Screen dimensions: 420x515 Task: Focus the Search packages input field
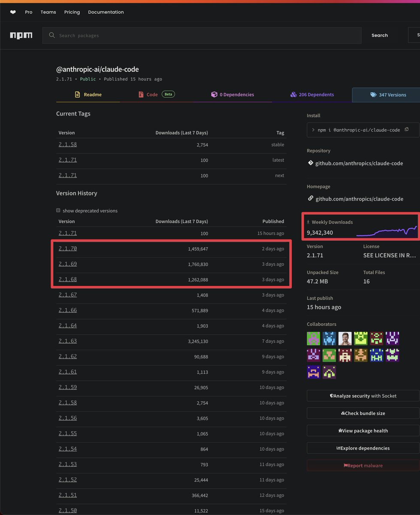[202, 35]
